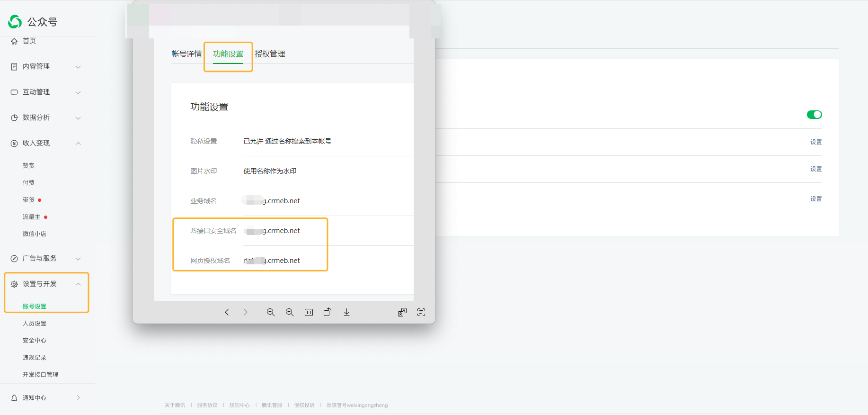Image resolution: width=868 pixels, height=415 pixels.
Task: Collapse the 收入变现 section
Action: pyautogui.click(x=45, y=144)
